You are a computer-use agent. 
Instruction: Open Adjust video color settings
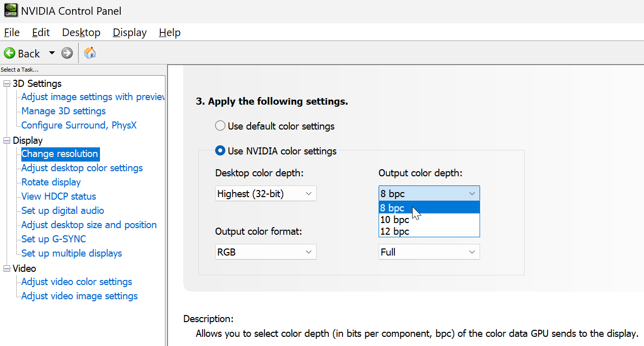tap(77, 281)
